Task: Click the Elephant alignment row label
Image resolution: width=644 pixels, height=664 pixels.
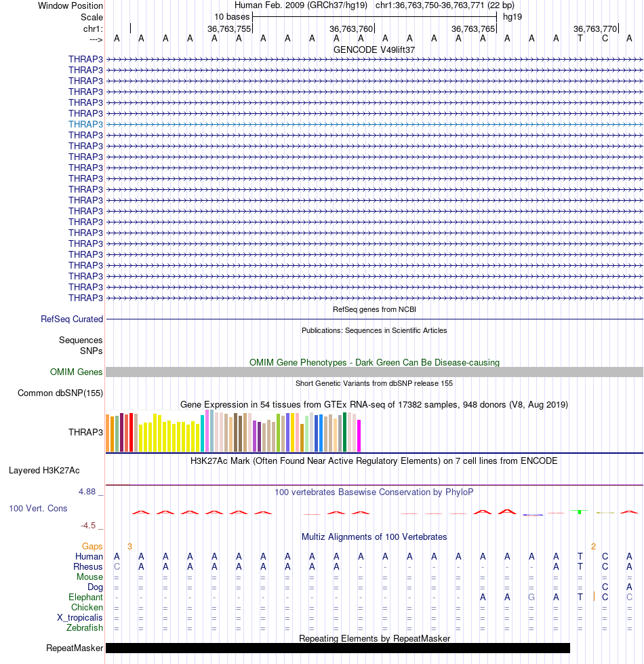Action: coord(85,597)
